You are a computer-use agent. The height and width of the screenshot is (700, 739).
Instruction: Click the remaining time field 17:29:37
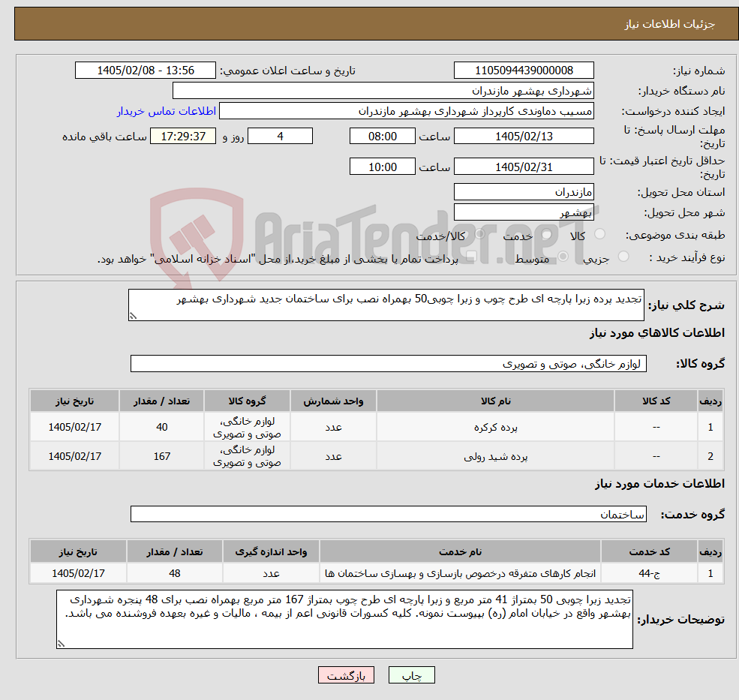(x=183, y=137)
